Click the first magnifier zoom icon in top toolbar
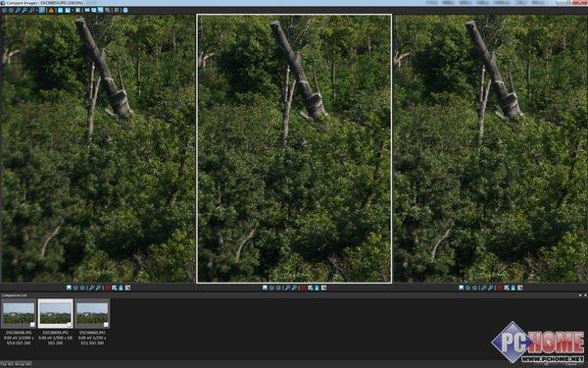The width and height of the screenshot is (588, 368). click(18, 11)
